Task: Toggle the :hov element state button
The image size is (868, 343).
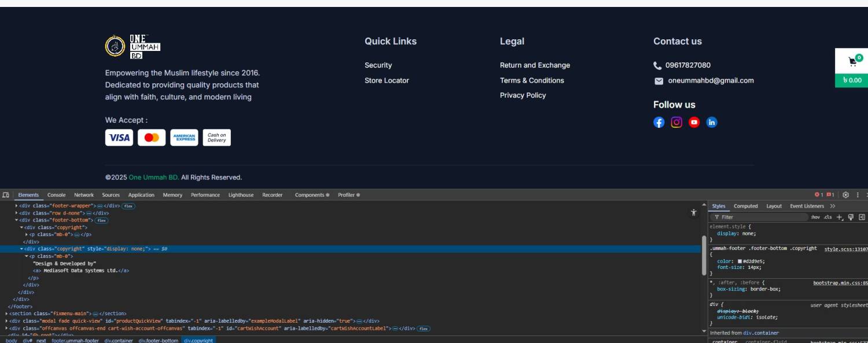Action: pos(815,217)
